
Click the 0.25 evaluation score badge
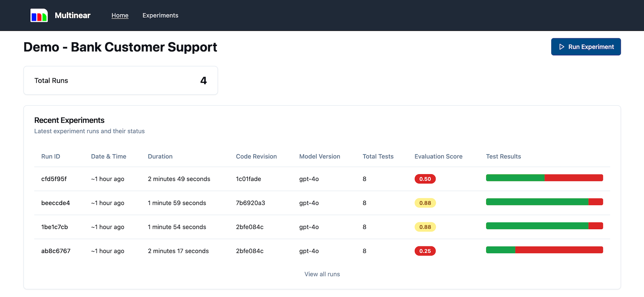pyautogui.click(x=425, y=251)
